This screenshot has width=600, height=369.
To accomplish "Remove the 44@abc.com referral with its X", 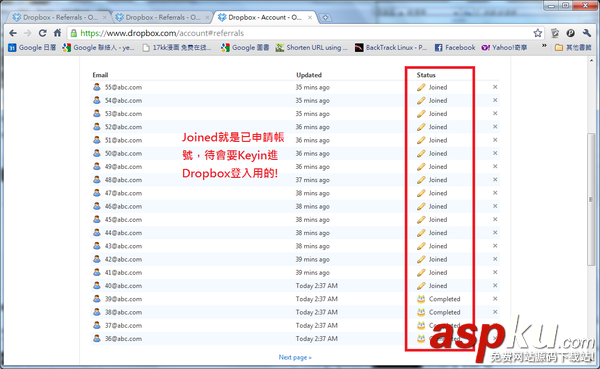I will coord(495,232).
